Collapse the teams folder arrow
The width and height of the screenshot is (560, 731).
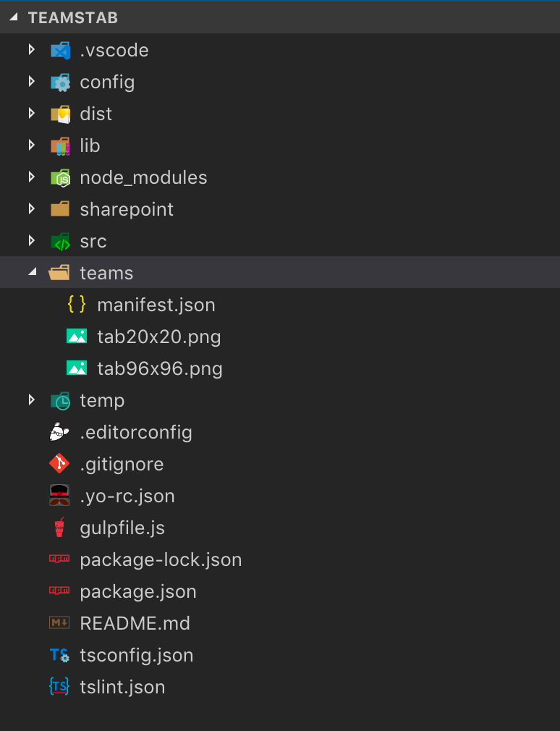31,273
